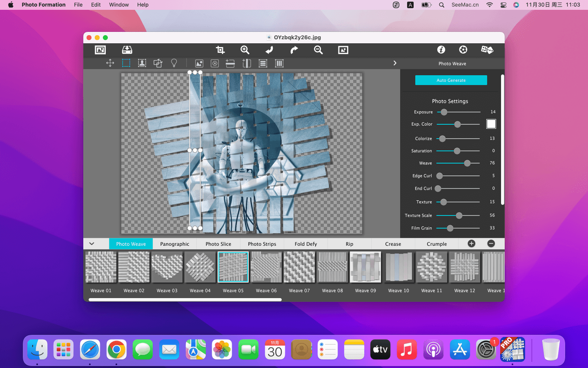Screen dimensions: 588x368
Task: Open the Edit menu
Action: coord(96,4)
